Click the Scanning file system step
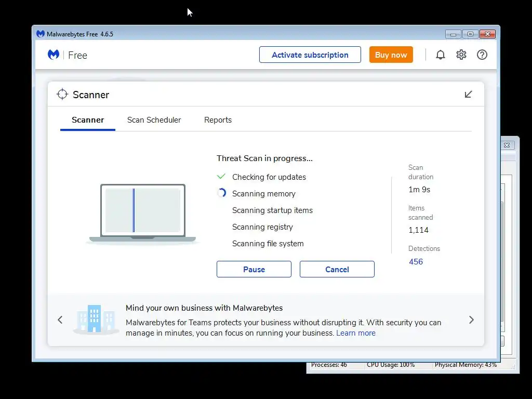This screenshot has height=399, width=532. (268, 244)
